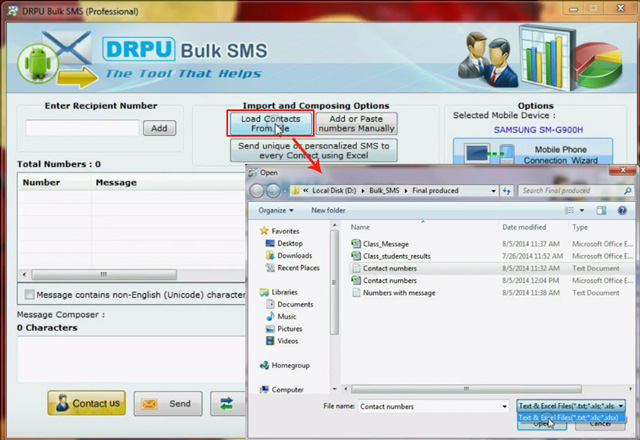Viewport: 640px width, 440px height.
Task: Open the Text & Excel Files type dropdown
Action: pos(571,406)
